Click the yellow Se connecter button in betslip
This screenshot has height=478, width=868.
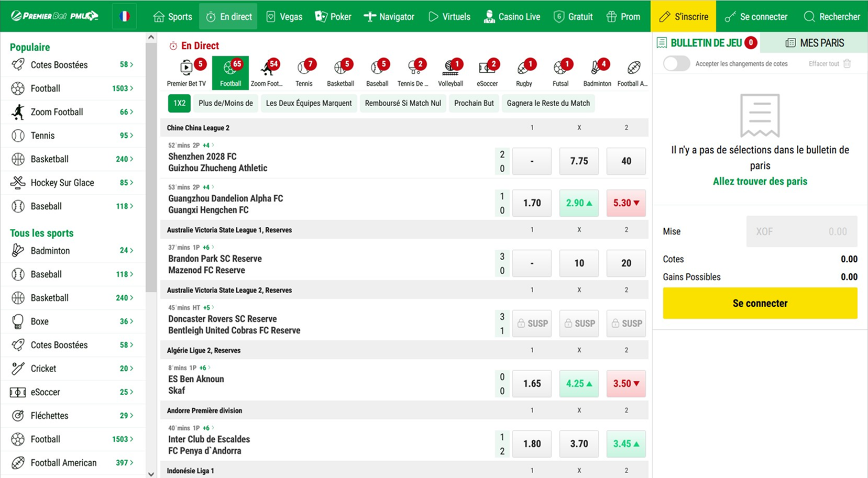(760, 303)
